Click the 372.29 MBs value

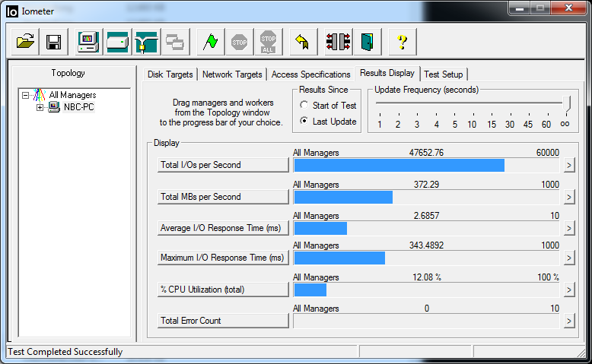point(426,185)
